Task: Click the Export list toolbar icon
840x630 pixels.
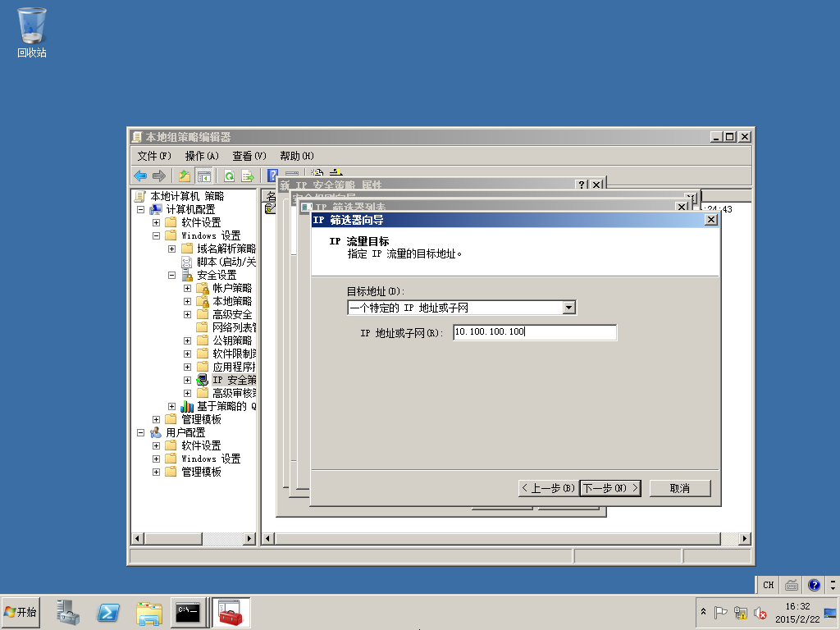Action: click(x=248, y=176)
